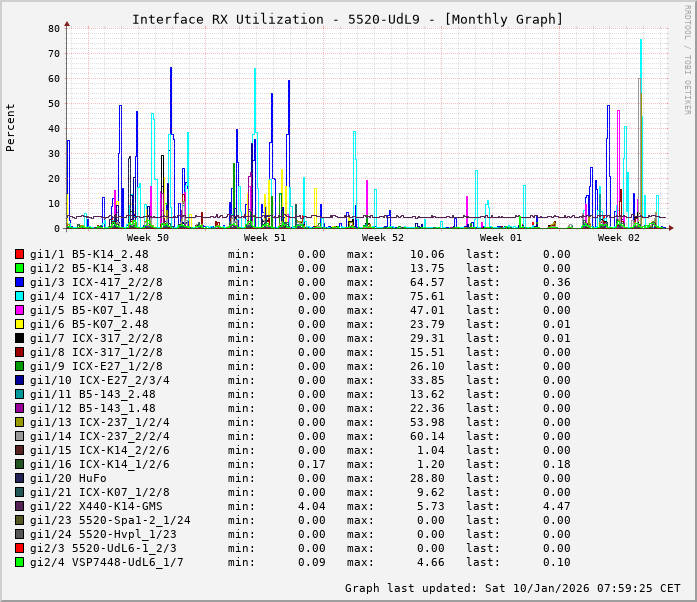Click the cyan swatch for gi1/4 ICX-417_1/2/8
Viewport: 697px width, 602px height.
click(x=19, y=296)
